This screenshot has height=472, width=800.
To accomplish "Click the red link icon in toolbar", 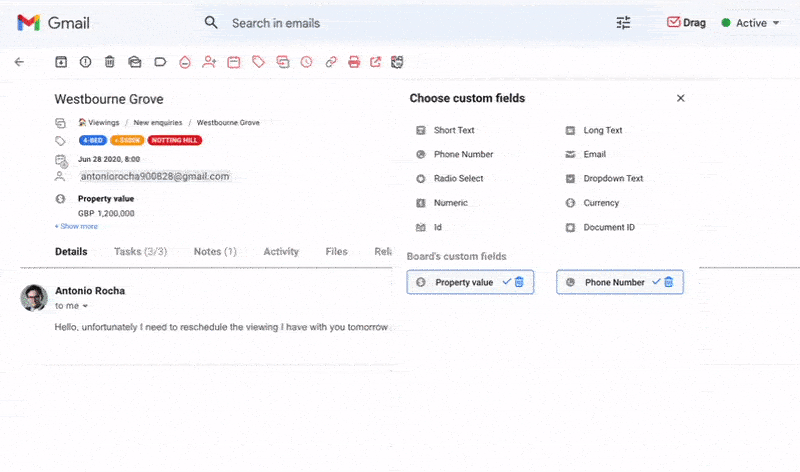I will pyautogui.click(x=331, y=62).
